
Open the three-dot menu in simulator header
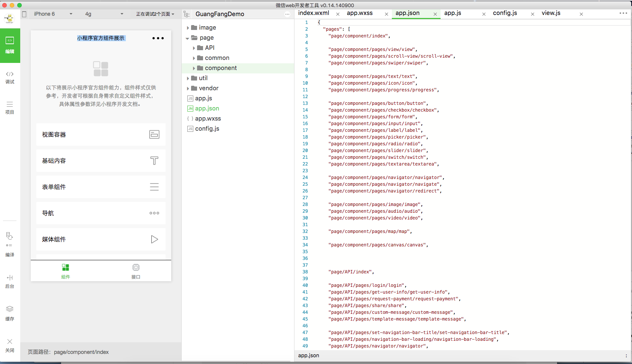click(x=158, y=38)
